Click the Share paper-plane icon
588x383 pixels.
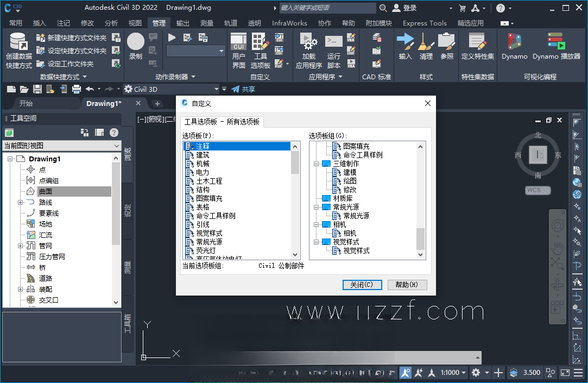236,89
